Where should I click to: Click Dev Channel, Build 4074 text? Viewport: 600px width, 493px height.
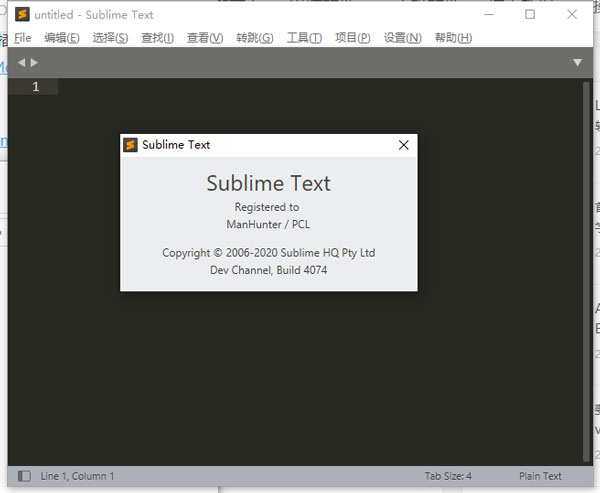pos(268,270)
